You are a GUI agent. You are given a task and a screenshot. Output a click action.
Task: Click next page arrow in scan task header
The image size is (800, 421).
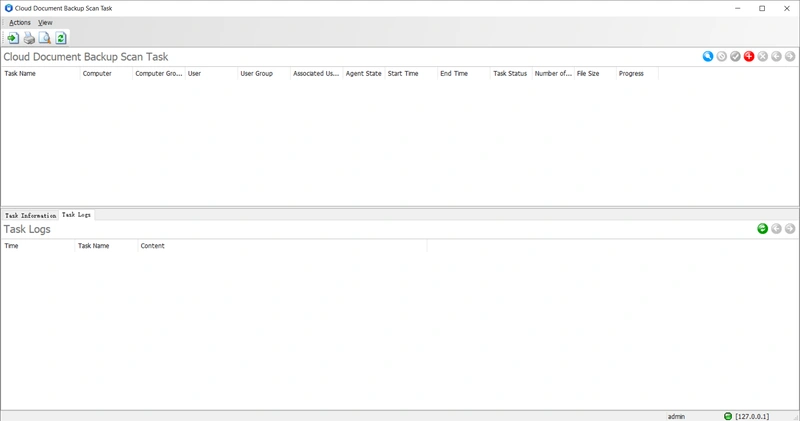pyautogui.click(x=790, y=56)
